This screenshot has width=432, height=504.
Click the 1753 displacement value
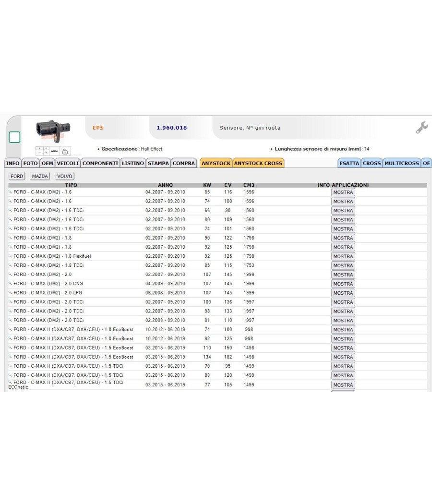tap(249, 265)
